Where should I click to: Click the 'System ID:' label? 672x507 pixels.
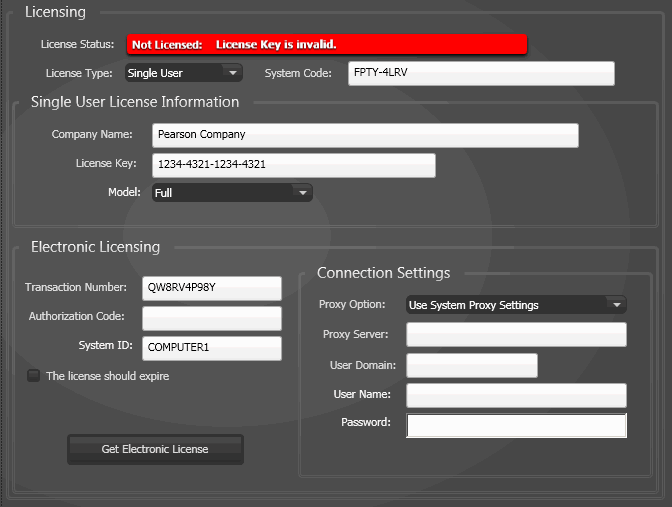(105, 345)
